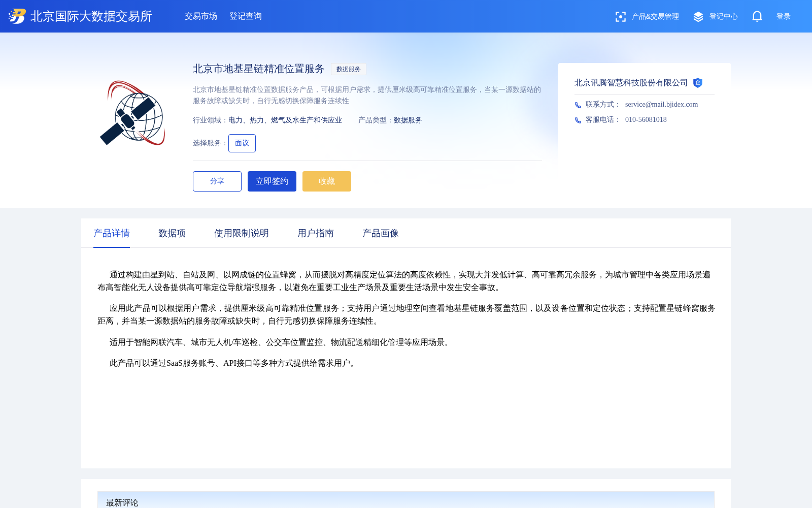Click the satellite globe product image

[132, 113]
